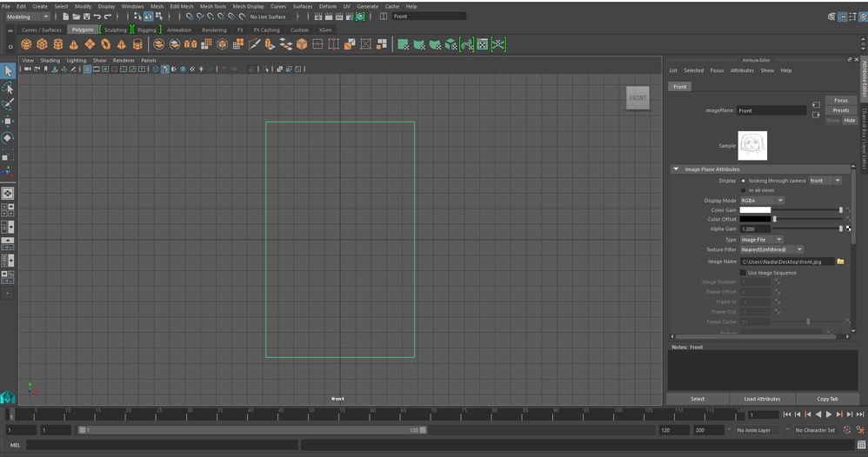Viewport: 868px width, 457px height.
Task: Create a polygon cube from the shelf
Action: click(x=42, y=44)
